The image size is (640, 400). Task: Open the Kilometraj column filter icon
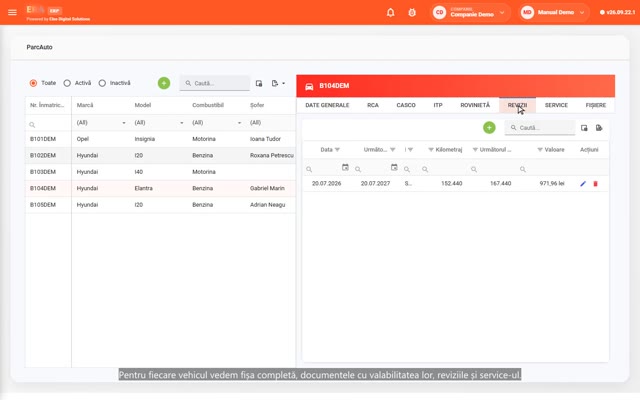click(431, 150)
